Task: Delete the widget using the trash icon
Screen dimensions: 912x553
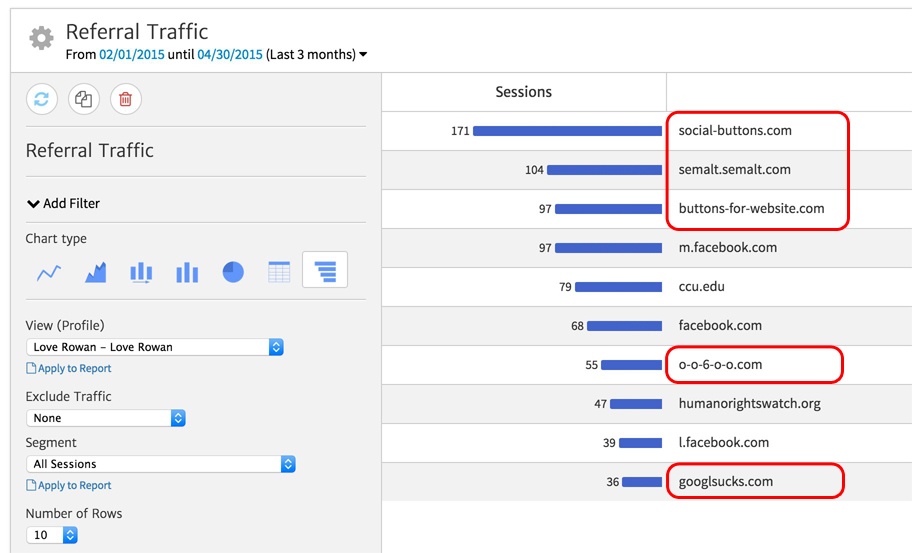Action: (x=125, y=98)
